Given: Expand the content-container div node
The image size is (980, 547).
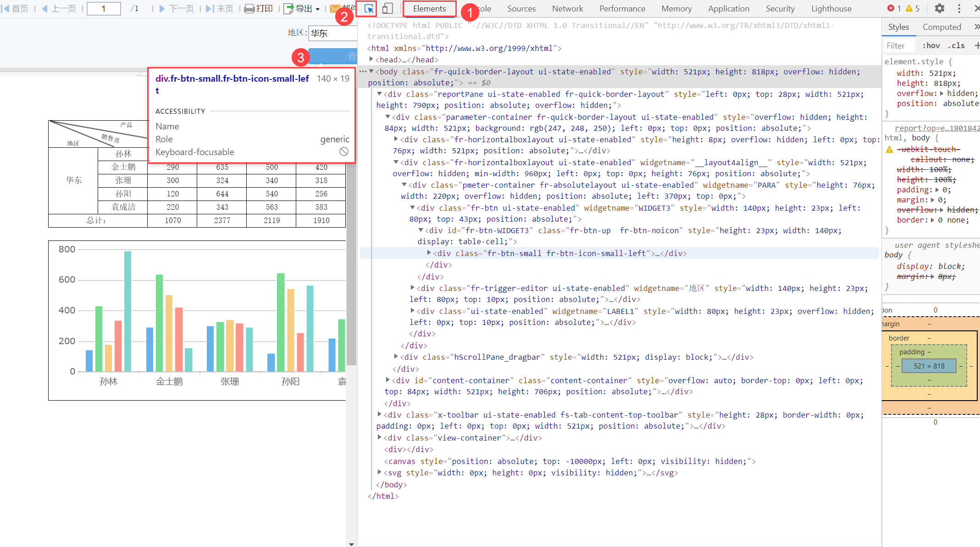Looking at the screenshot, I should [x=388, y=380].
